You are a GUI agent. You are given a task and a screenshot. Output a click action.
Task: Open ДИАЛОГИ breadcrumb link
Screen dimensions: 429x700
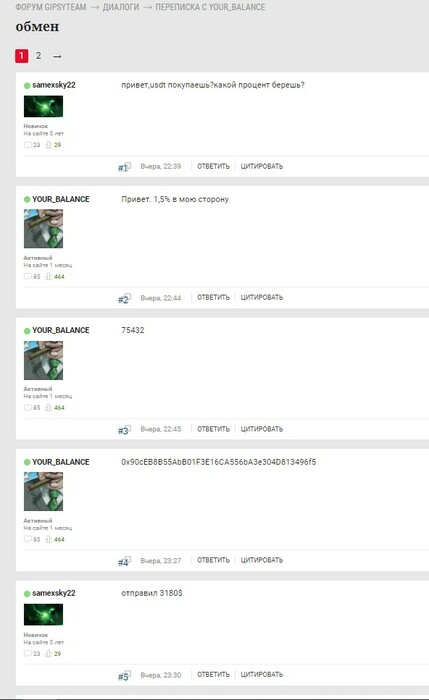pyautogui.click(x=121, y=7)
